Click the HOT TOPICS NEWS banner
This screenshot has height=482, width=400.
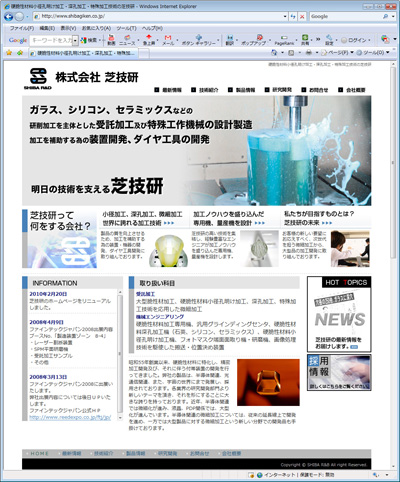pos(339,314)
